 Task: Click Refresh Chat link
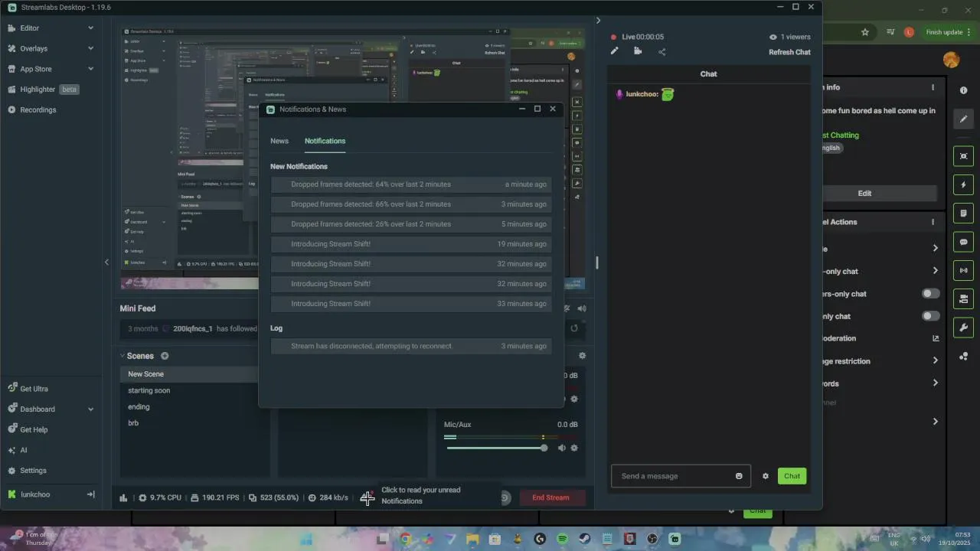(x=789, y=52)
